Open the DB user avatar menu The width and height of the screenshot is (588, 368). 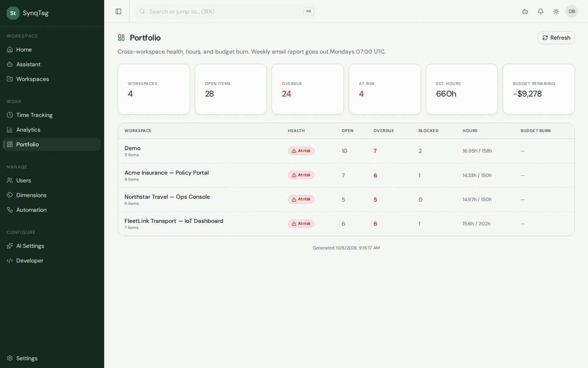572,11
